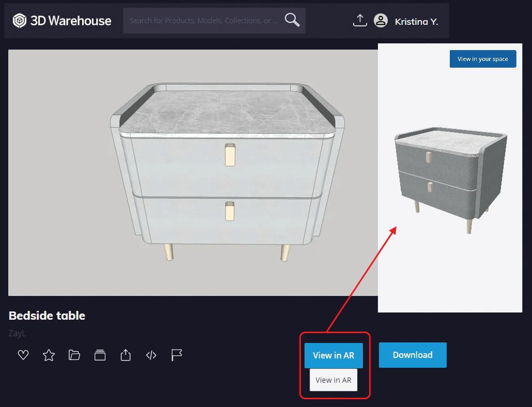Open the ZayL author link

[17, 334]
